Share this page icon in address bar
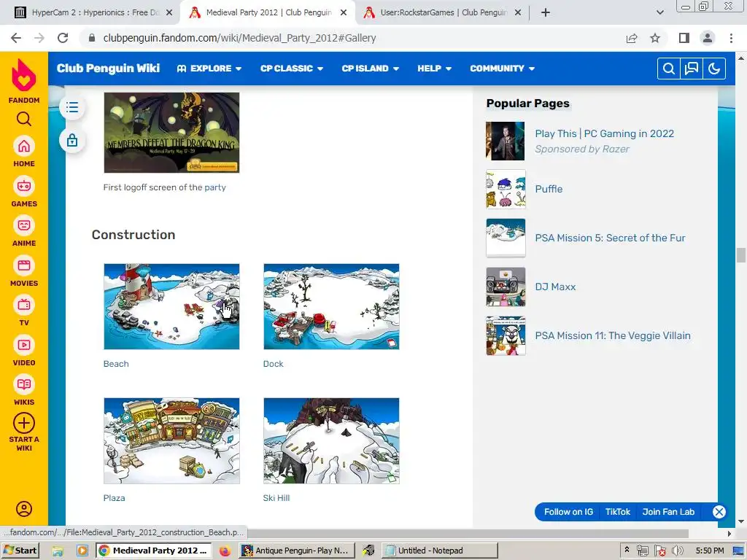This screenshot has height=560, width=747. pos(632,38)
